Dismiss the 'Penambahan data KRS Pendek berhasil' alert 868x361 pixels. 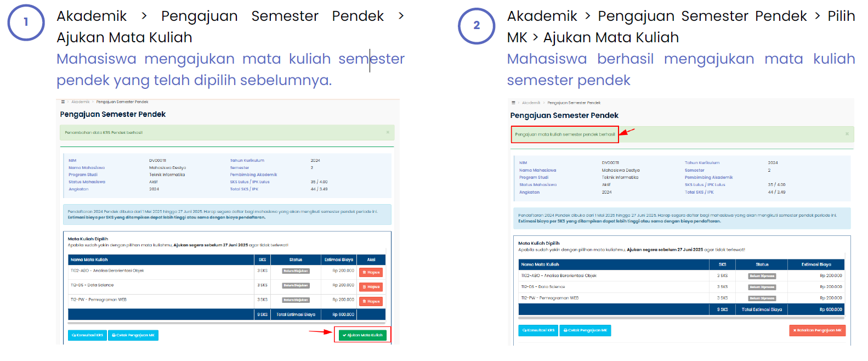coord(388,132)
